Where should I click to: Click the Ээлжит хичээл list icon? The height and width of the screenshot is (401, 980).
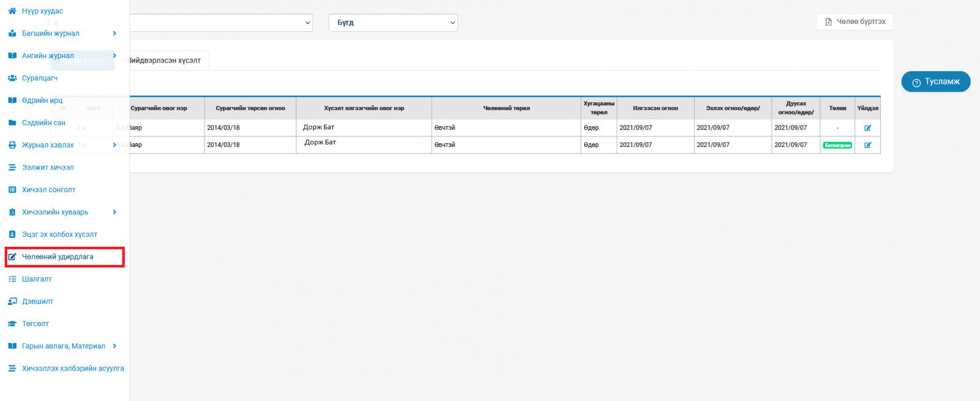pos(12,167)
